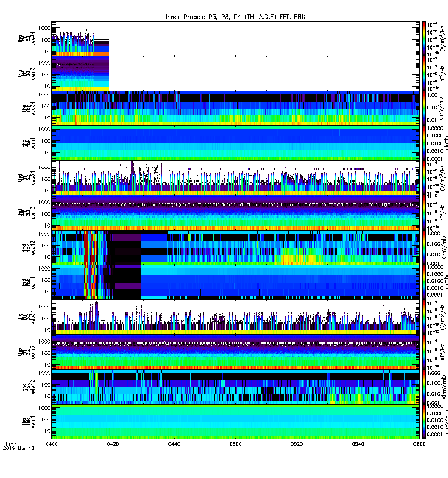The height and width of the screenshot is (478, 448).
Task: Select the tha fbk edc34 panel label
Action: 29,108
